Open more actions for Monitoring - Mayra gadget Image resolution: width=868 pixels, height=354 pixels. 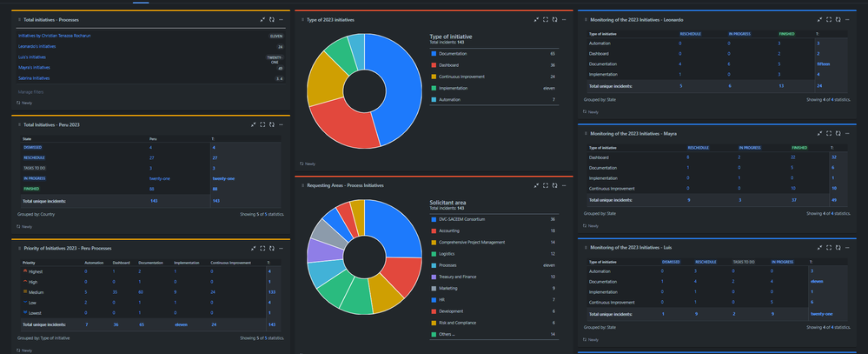point(847,134)
